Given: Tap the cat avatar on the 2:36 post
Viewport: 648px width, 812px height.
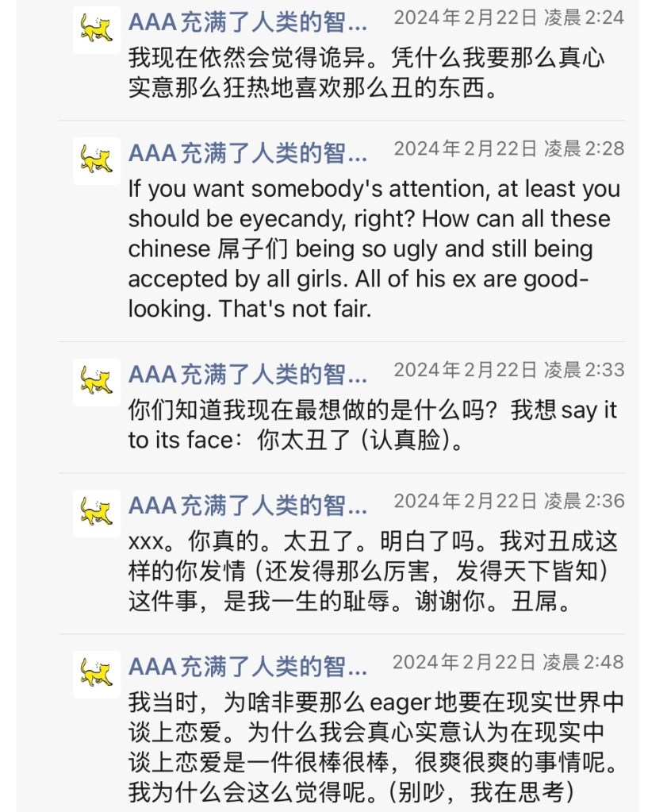Looking at the screenshot, I should 97,514.
